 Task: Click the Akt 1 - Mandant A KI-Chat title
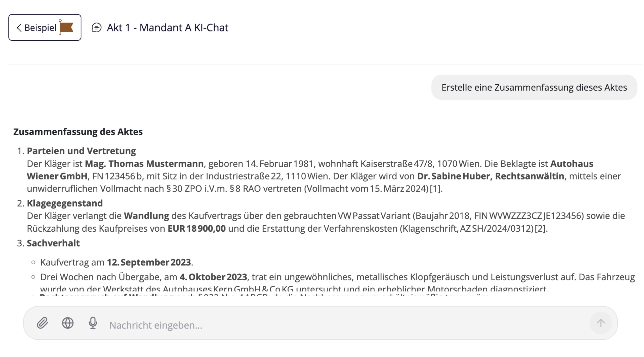click(168, 27)
